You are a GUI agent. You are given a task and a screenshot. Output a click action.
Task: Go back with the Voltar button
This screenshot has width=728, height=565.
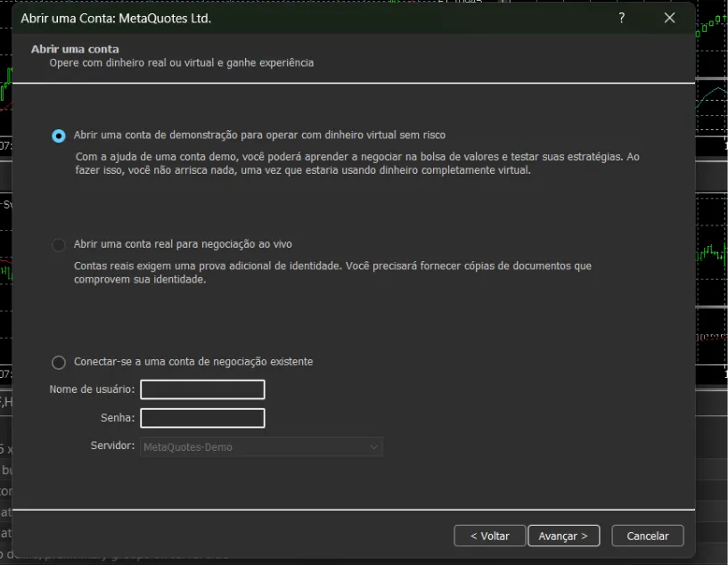pos(490,536)
